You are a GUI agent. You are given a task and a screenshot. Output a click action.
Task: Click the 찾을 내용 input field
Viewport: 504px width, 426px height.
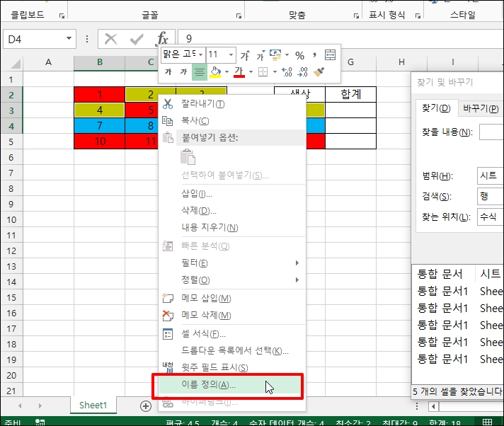click(x=491, y=132)
